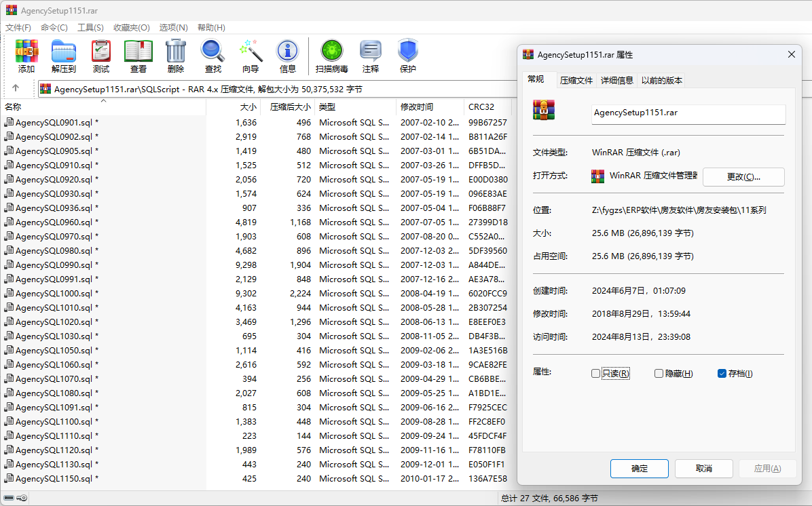This screenshot has width=812, height=506.
Task: Toggle the 隐藏(H) hidden checkbox
Action: [659, 374]
